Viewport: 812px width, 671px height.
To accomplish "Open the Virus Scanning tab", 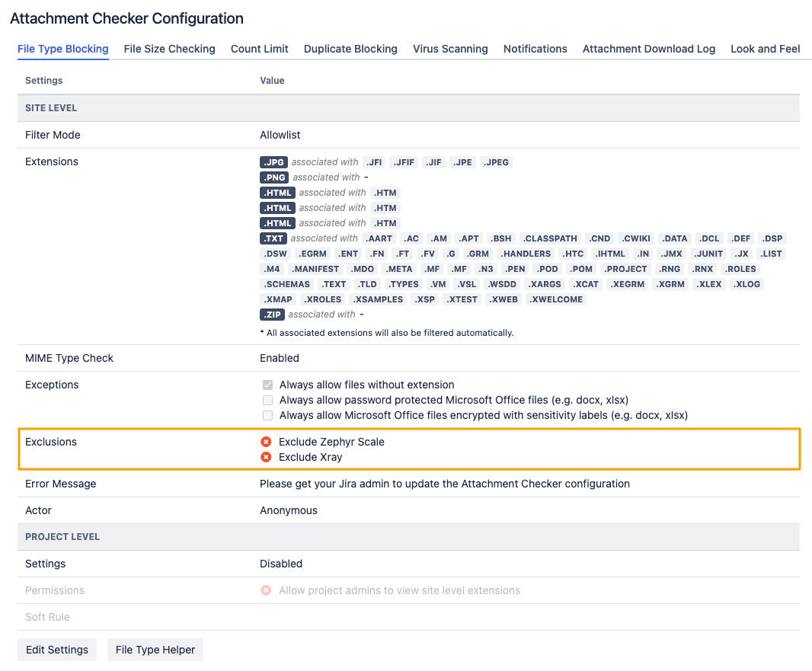I will click(x=450, y=49).
